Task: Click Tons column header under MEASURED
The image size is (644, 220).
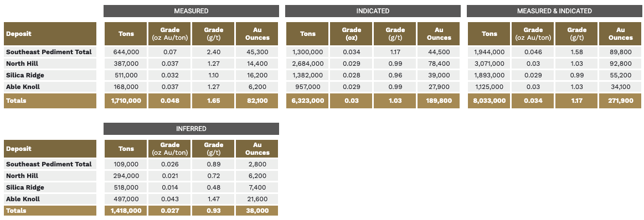Action: point(126,34)
